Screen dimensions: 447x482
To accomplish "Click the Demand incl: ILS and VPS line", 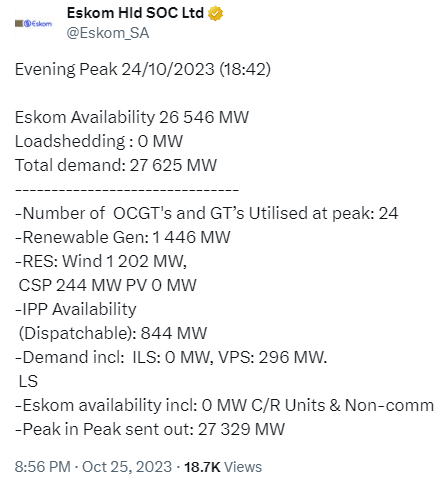I will (171, 357).
